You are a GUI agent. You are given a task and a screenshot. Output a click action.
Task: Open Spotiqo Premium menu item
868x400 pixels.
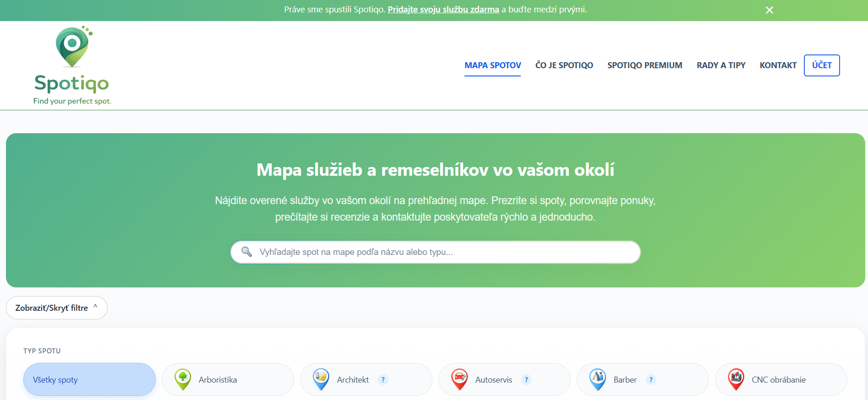pos(645,65)
